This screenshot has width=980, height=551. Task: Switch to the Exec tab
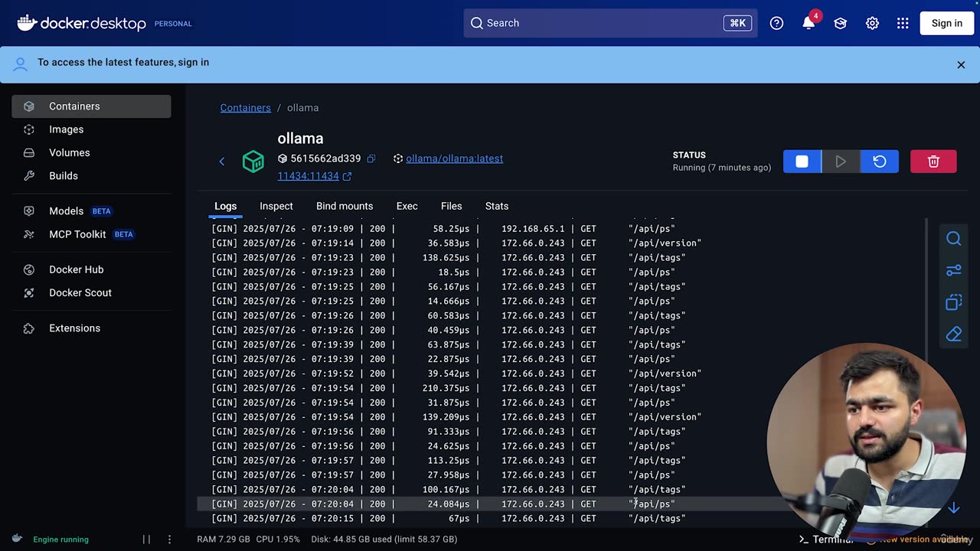click(x=407, y=206)
